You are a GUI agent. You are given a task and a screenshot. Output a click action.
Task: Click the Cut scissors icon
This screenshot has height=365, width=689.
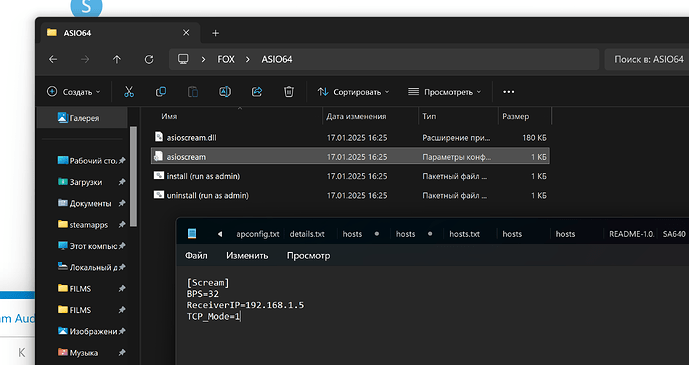(x=129, y=92)
